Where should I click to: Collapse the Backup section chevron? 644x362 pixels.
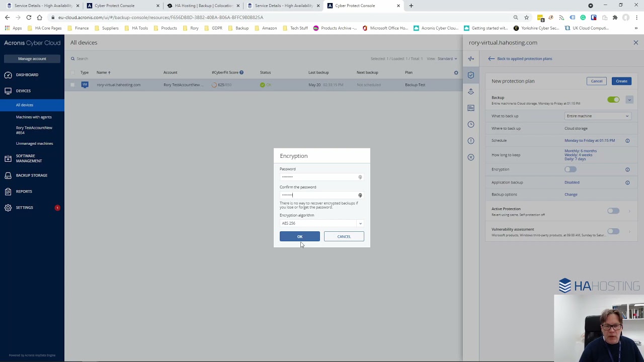pos(629,100)
